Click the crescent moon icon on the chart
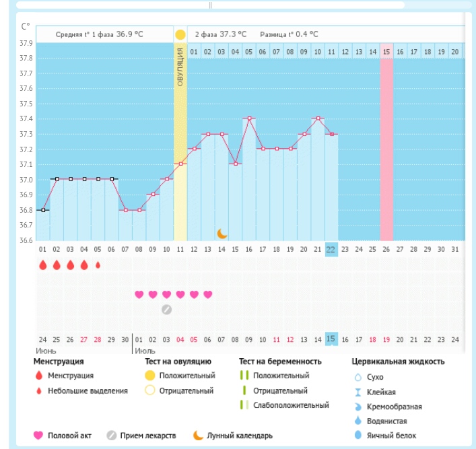This screenshot has width=476, height=449. click(222, 234)
